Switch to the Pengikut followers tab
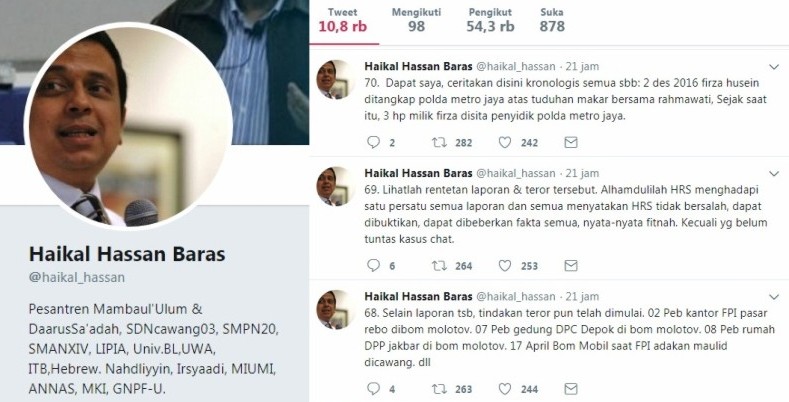Image resolution: width=789 pixels, height=402 pixels. click(490, 21)
